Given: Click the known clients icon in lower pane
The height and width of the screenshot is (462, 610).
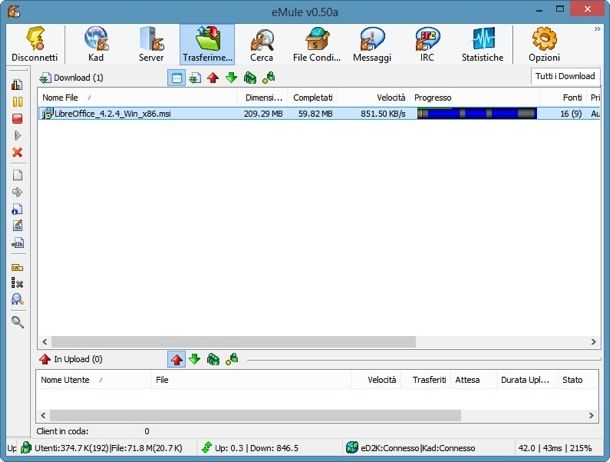Looking at the screenshot, I should [x=232, y=359].
